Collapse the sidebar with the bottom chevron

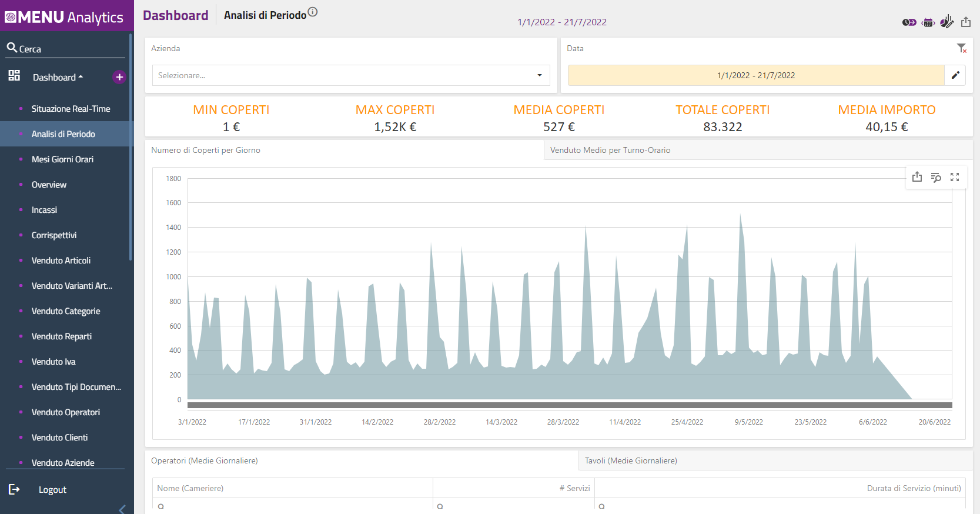coord(122,509)
